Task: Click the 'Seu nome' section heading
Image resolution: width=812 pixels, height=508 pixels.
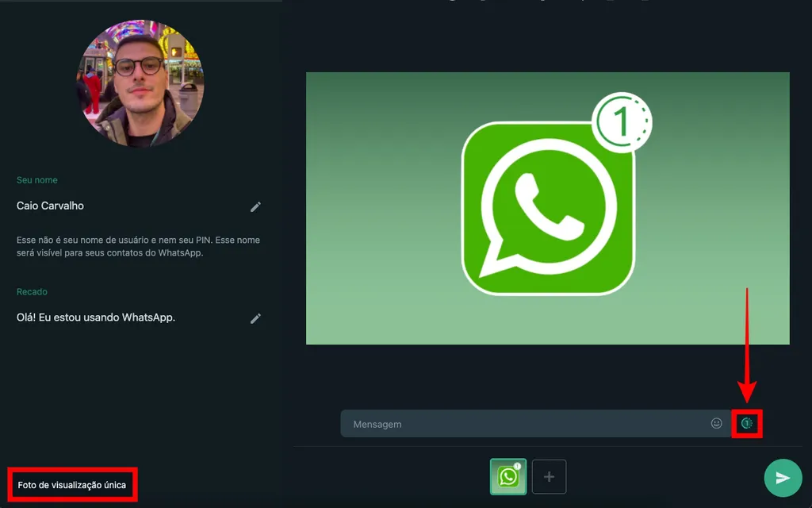Action: click(37, 180)
